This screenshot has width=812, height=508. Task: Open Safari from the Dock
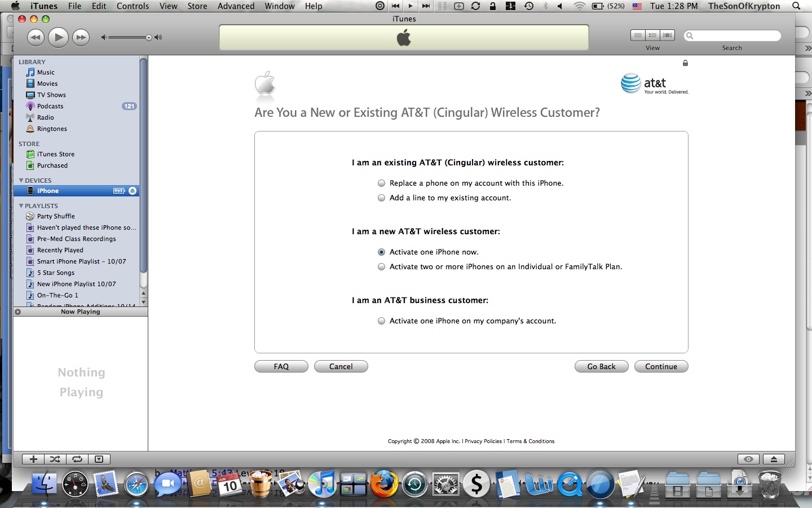point(136,484)
